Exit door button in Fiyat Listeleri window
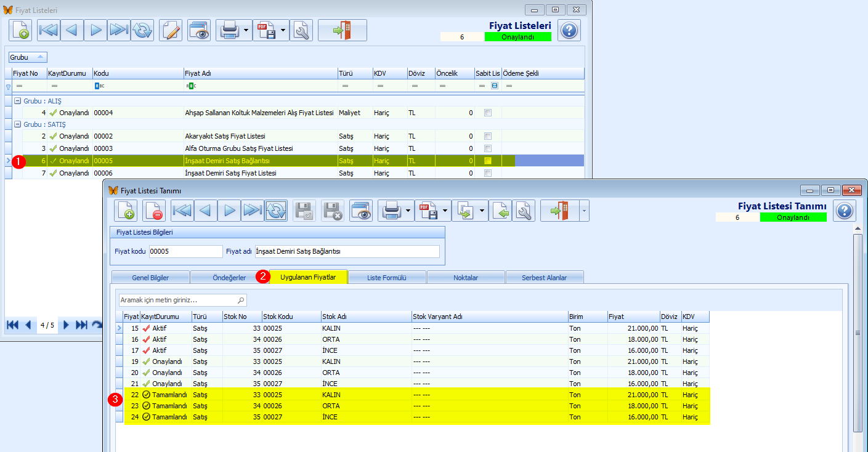The image size is (868, 452). pos(343,30)
